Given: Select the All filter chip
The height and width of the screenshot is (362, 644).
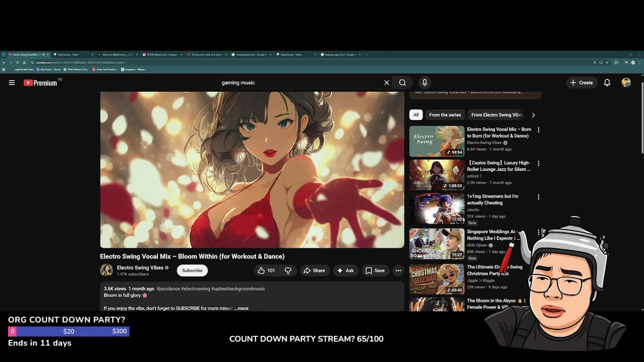Looking at the screenshot, I should 416,115.
